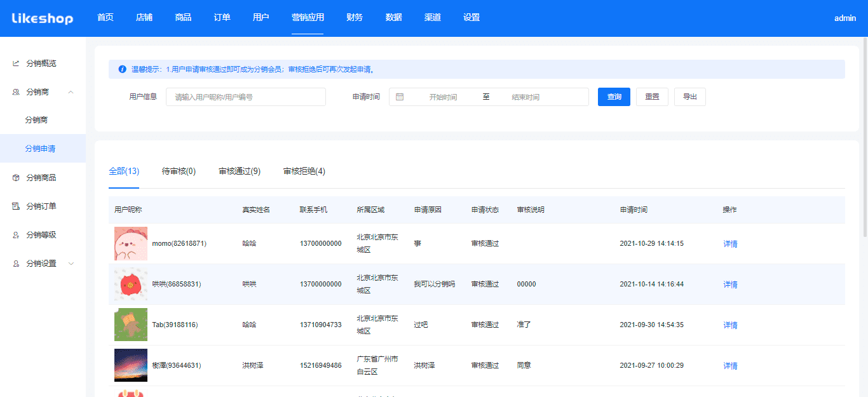This screenshot has width=868, height=397.
Task: Click the 审核说明 value 同意
Action: [x=524, y=365]
